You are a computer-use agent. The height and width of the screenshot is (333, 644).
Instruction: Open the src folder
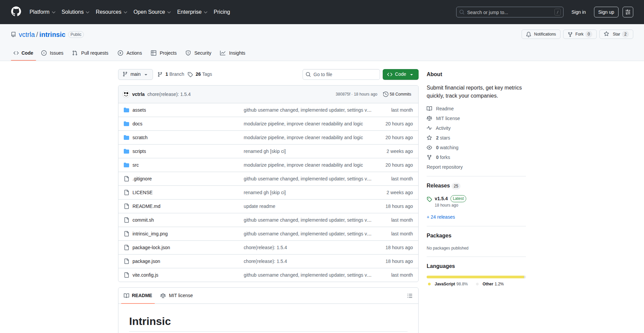pos(136,165)
